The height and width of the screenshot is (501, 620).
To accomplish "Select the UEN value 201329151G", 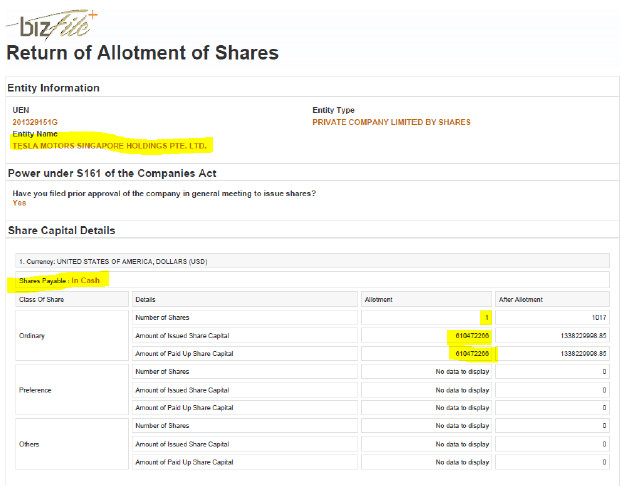I will pos(35,122).
